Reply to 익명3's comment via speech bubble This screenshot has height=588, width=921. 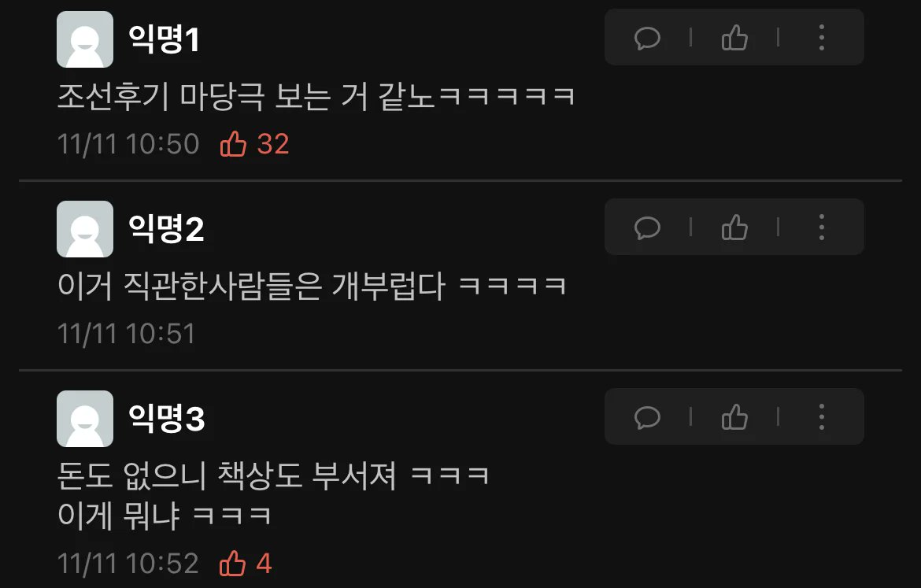647,418
